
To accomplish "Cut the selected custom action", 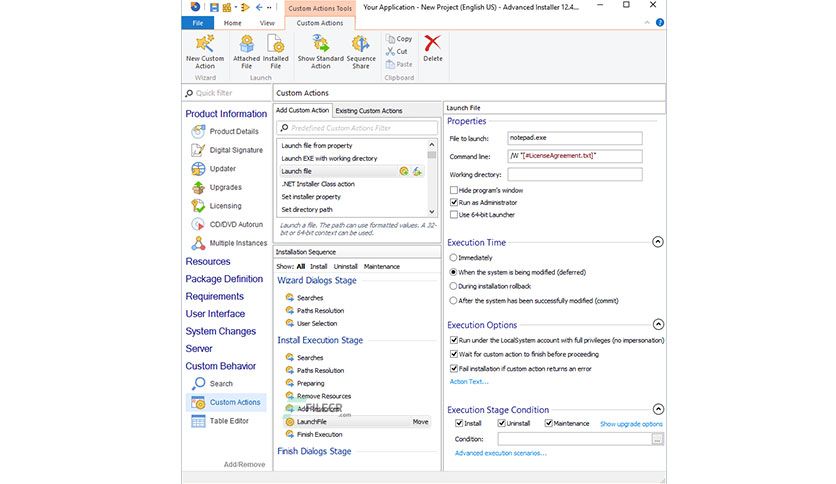I will [397, 52].
